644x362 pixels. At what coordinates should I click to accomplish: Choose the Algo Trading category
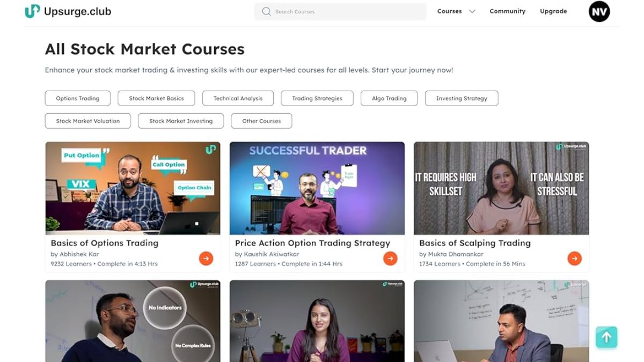coord(389,98)
